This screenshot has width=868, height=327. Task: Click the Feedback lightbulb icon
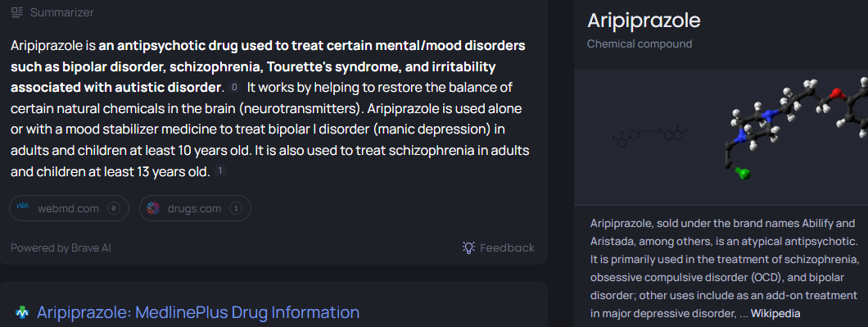[468, 248]
